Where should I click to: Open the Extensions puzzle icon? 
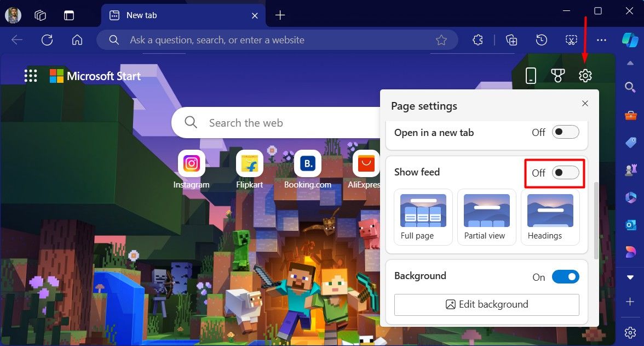point(478,40)
